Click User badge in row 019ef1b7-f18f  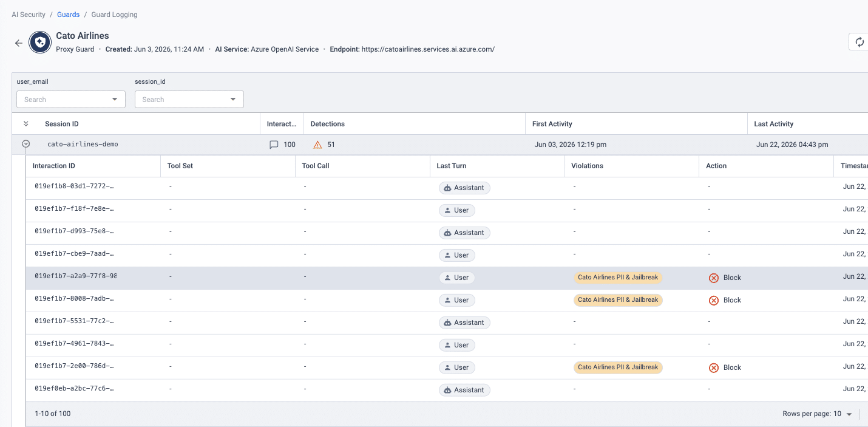(456, 210)
